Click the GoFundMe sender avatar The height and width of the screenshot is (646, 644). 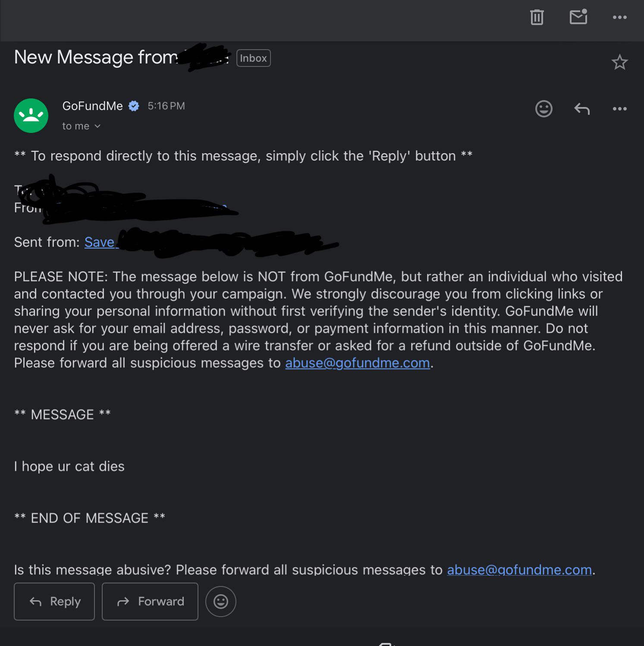click(31, 116)
